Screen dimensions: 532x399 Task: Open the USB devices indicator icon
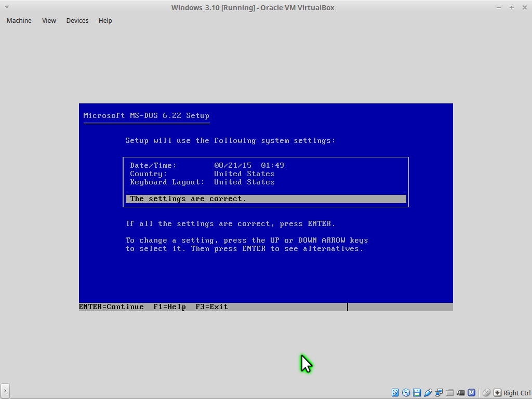pos(428,393)
